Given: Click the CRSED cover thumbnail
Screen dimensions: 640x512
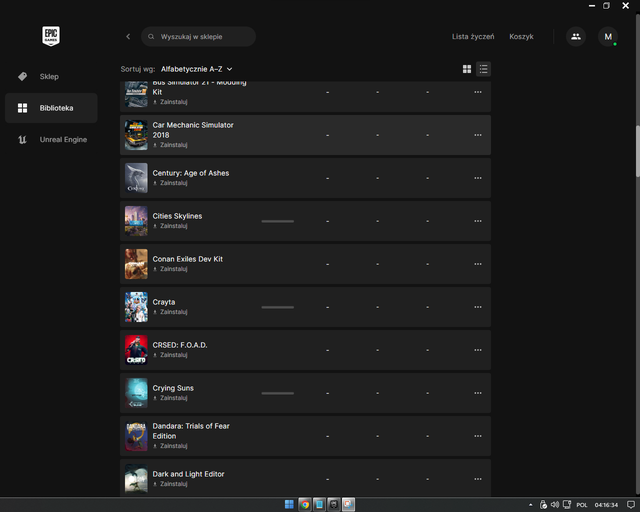Looking at the screenshot, I should point(136,350).
